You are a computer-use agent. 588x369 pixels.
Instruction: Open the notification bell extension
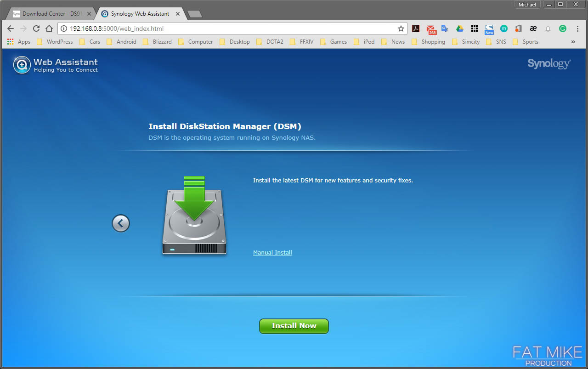coord(548,28)
